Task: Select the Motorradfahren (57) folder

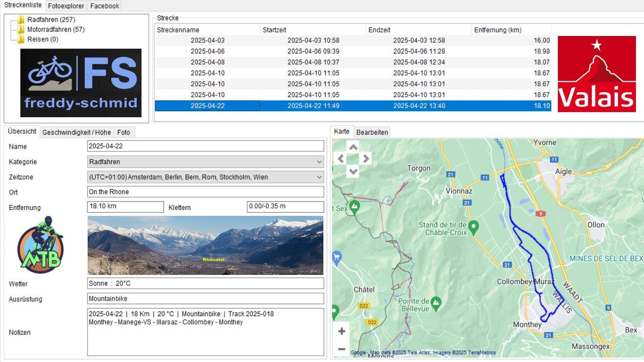Action: tap(56, 29)
